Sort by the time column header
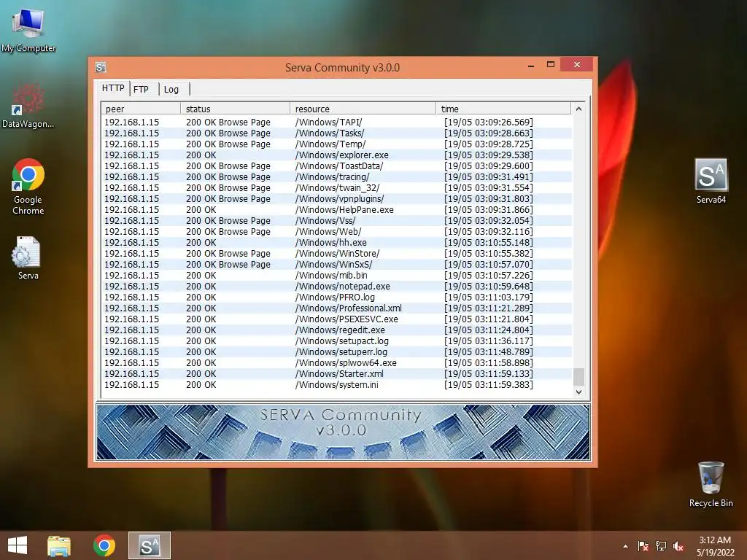Screen dimensions: 747x560 (x=503, y=109)
